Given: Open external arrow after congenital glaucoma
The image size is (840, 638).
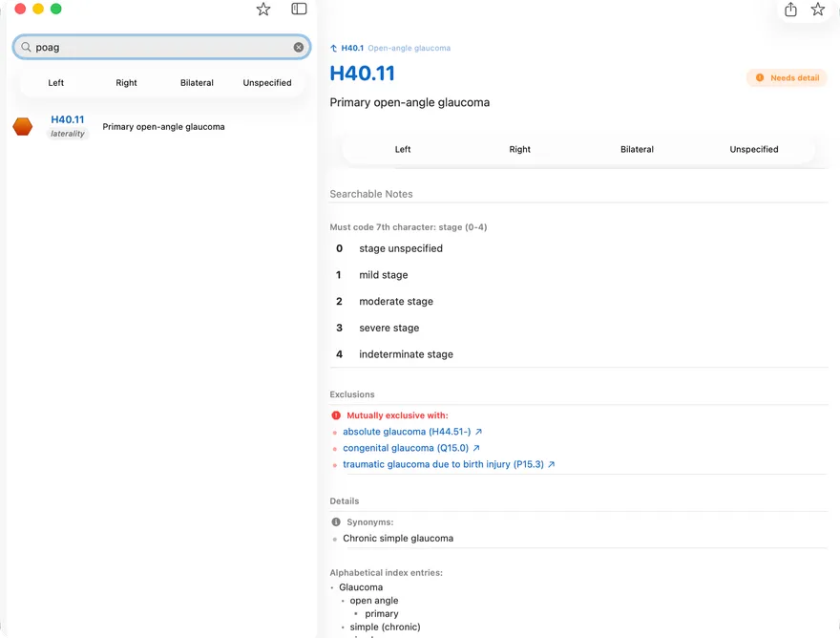Looking at the screenshot, I should [x=475, y=448].
